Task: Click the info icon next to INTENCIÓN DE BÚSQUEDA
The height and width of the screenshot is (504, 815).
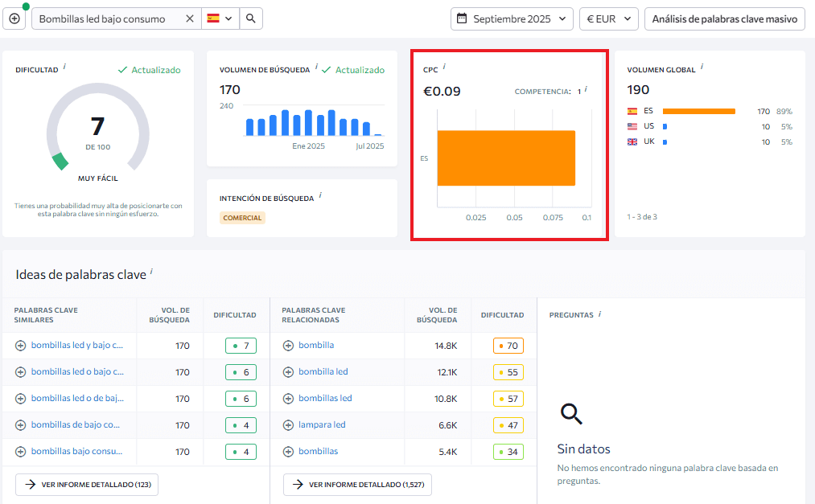Action: 320,195
